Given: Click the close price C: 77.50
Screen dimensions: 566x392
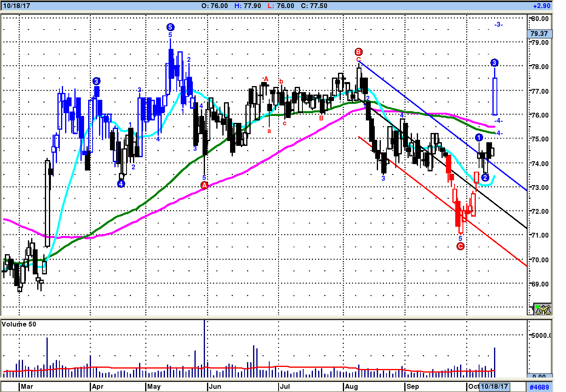Looking at the screenshot, I should [x=314, y=6].
